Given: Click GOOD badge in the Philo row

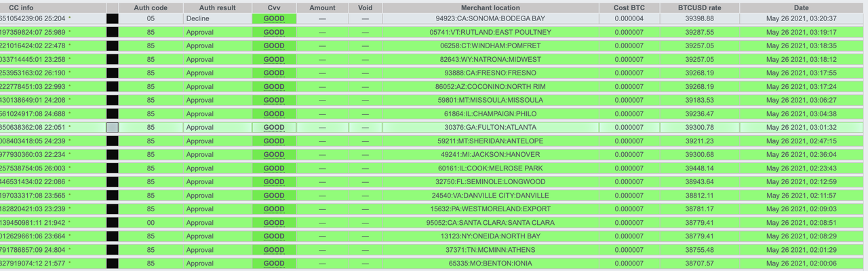Looking at the screenshot, I should (274, 113).
